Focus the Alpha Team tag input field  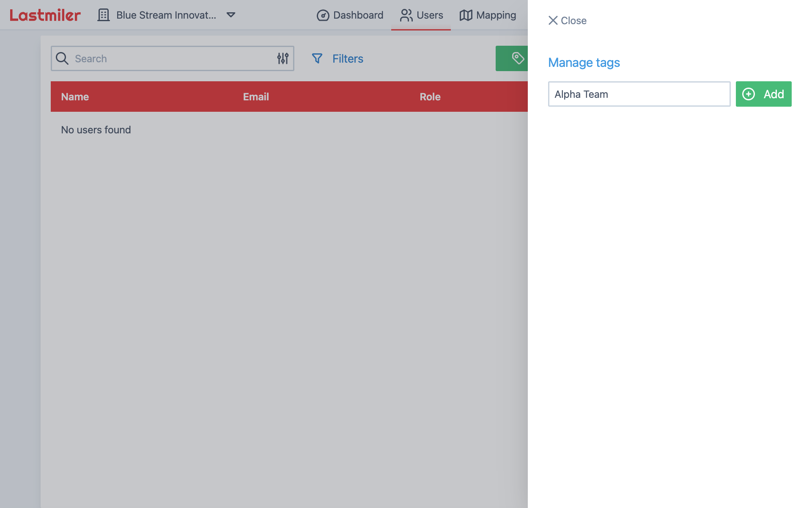(x=639, y=94)
